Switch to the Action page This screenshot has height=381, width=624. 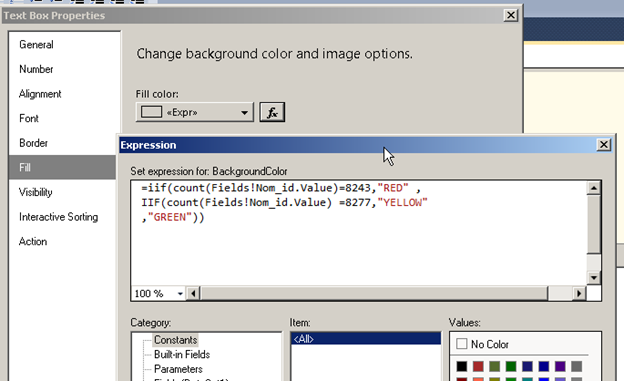pyautogui.click(x=33, y=242)
